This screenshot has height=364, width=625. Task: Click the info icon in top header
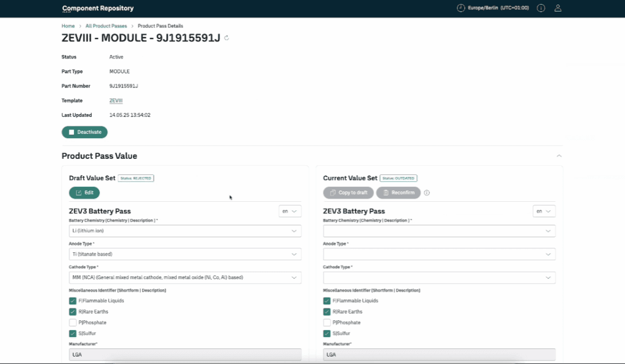pyautogui.click(x=541, y=8)
